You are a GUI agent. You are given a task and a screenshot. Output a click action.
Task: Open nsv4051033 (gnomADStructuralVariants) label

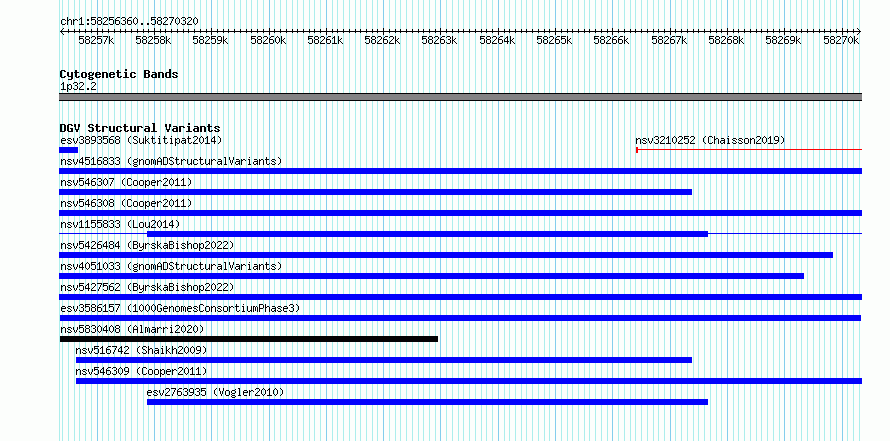tap(171, 266)
